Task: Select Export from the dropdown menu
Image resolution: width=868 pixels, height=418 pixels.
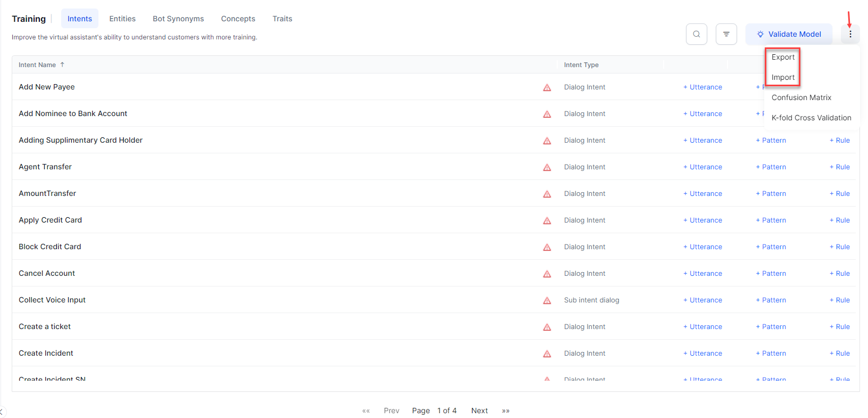Action: (783, 58)
